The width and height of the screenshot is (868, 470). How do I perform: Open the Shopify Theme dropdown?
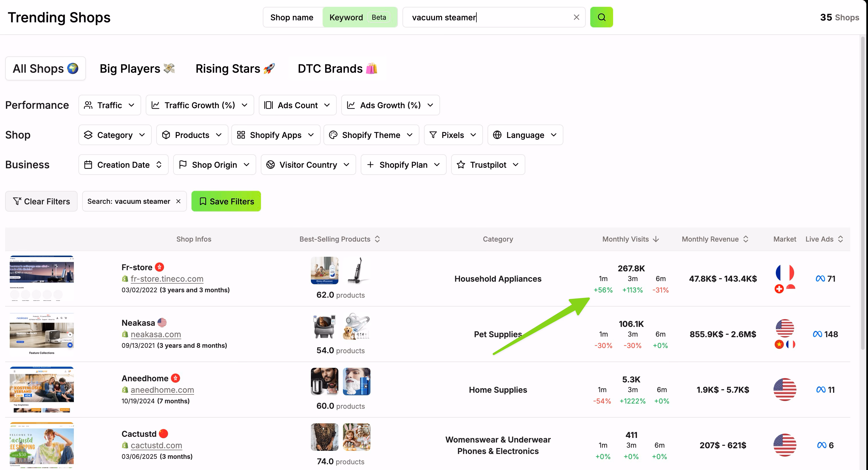(371, 135)
